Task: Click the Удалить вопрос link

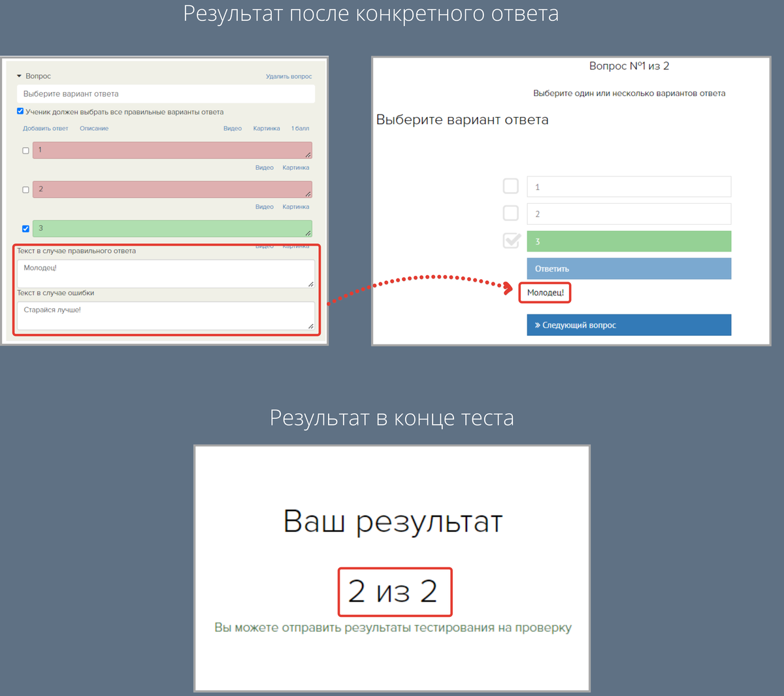Action: pyautogui.click(x=289, y=76)
